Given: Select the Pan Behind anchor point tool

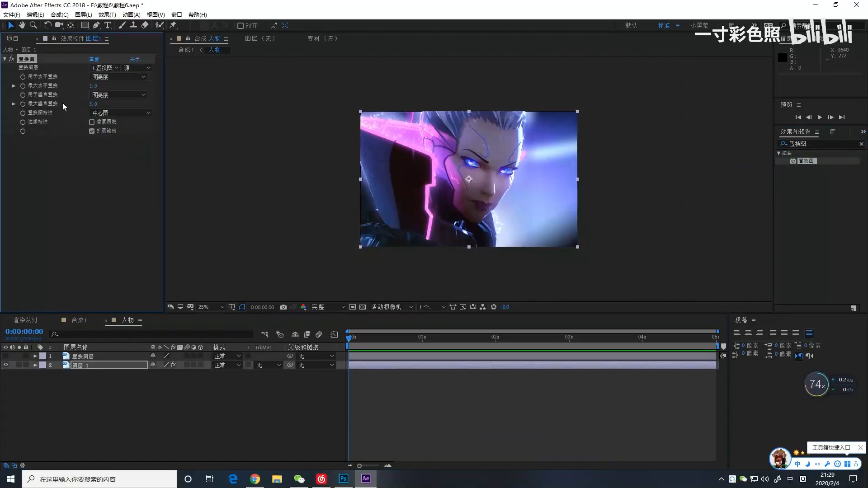Looking at the screenshot, I should pyautogui.click(x=71, y=25).
